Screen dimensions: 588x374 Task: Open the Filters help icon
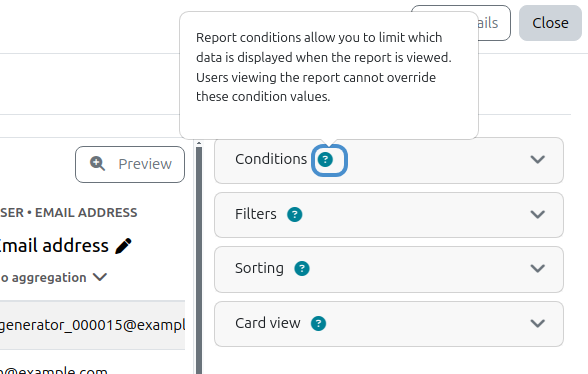point(295,215)
